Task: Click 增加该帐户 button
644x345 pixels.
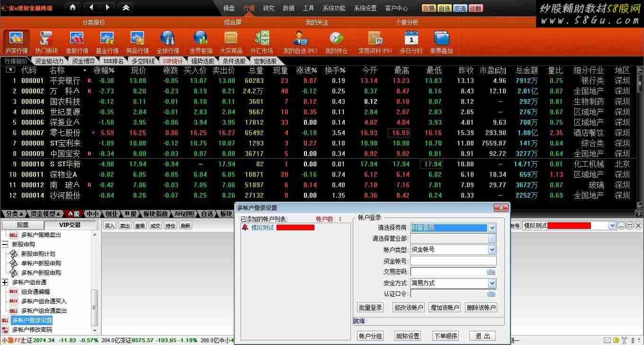Action: click(445, 308)
